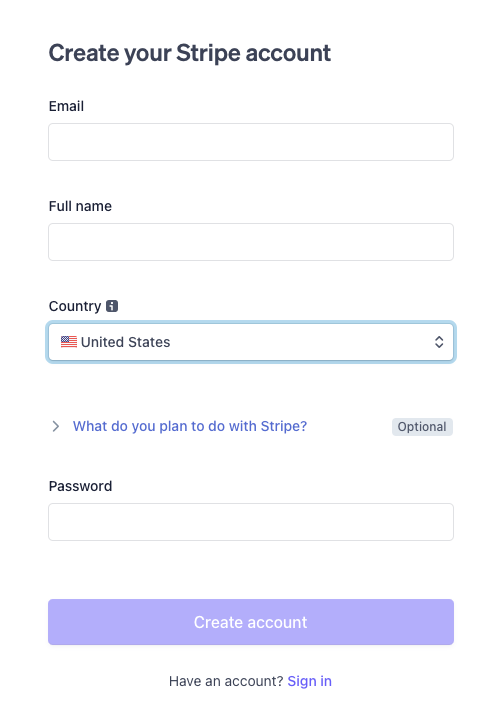Viewport: 504px width, 722px height.
Task: Click the Full name label
Action: (x=80, y=206)
